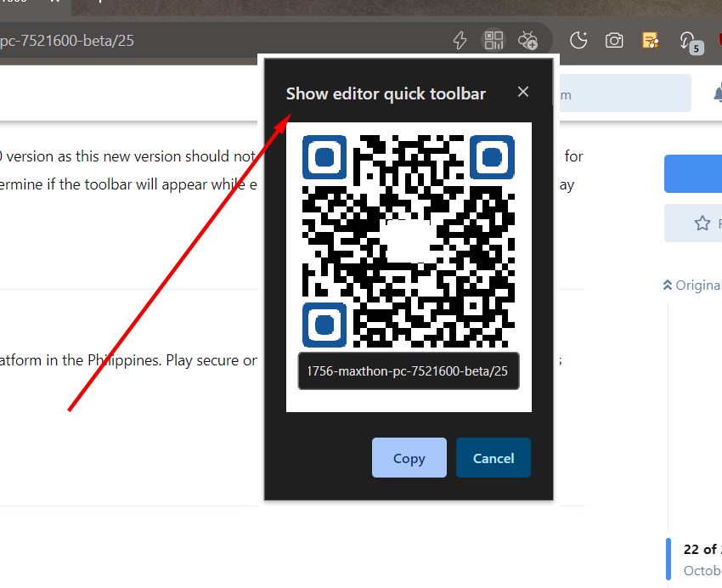This screenshot has height=588, width=722.
Task: Click the URL text field below QR code
Action: point(409,370)
